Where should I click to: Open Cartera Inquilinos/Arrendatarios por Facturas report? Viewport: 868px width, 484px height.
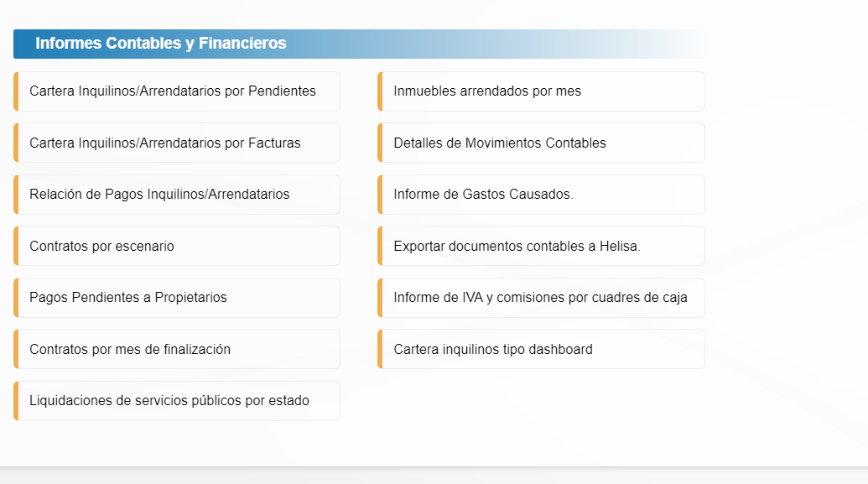(165, 143)
